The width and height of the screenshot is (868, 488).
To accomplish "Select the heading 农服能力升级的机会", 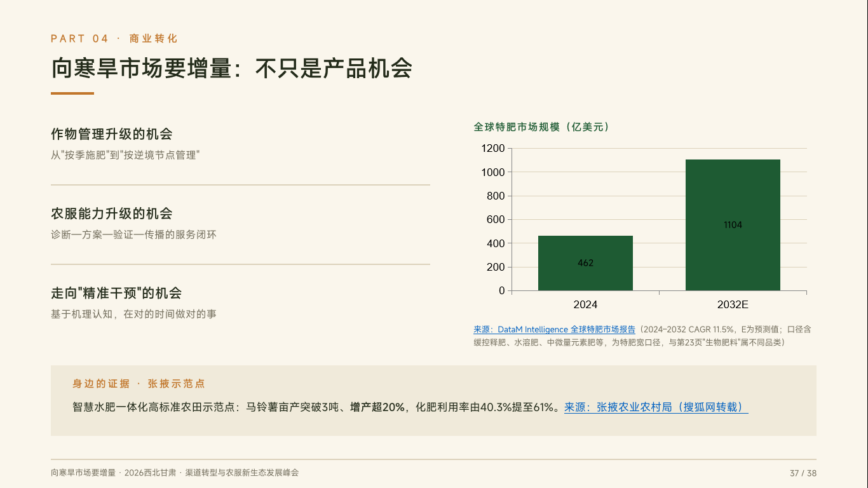I will 112,213.
